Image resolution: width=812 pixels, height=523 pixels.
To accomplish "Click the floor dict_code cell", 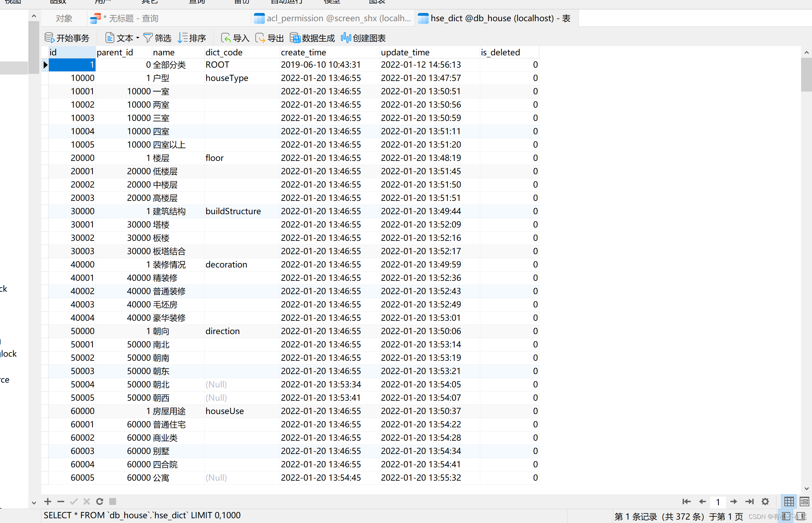I will point(242,158).
